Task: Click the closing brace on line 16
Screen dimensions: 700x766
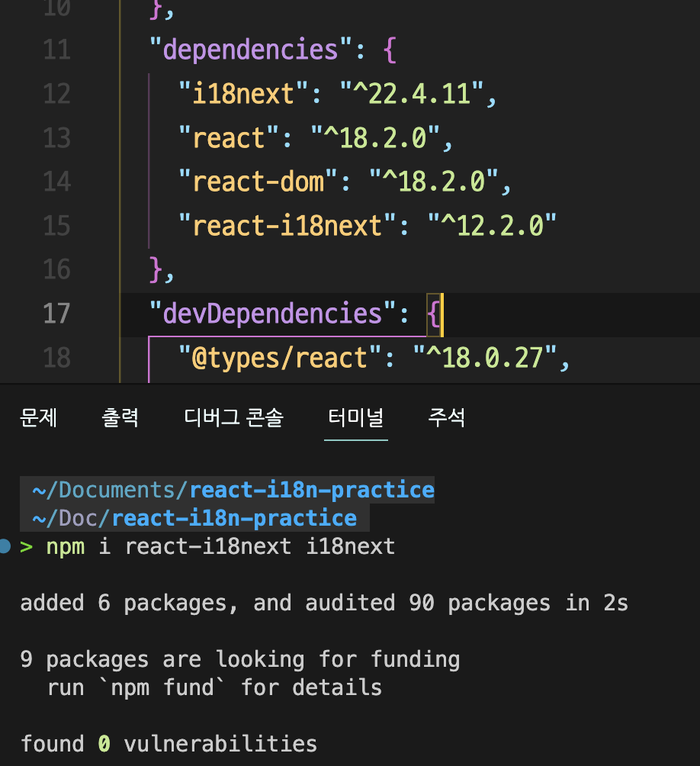Action: click(156, 269)
